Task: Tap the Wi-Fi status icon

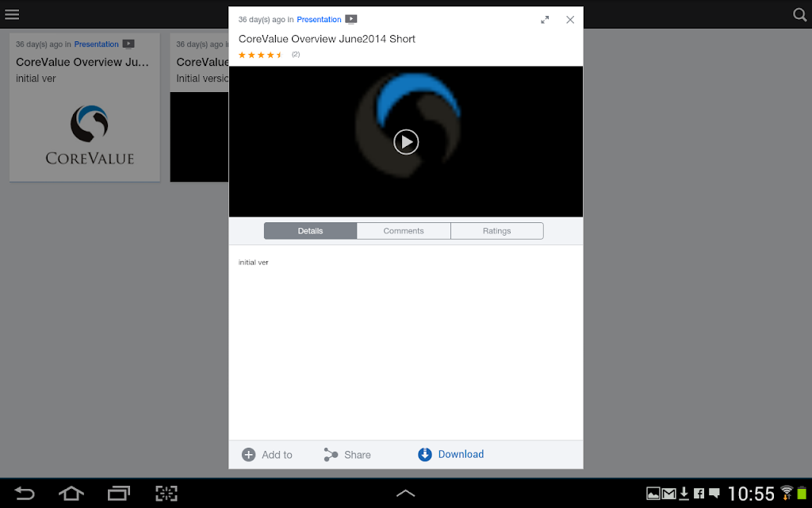Action: point(787,493)
